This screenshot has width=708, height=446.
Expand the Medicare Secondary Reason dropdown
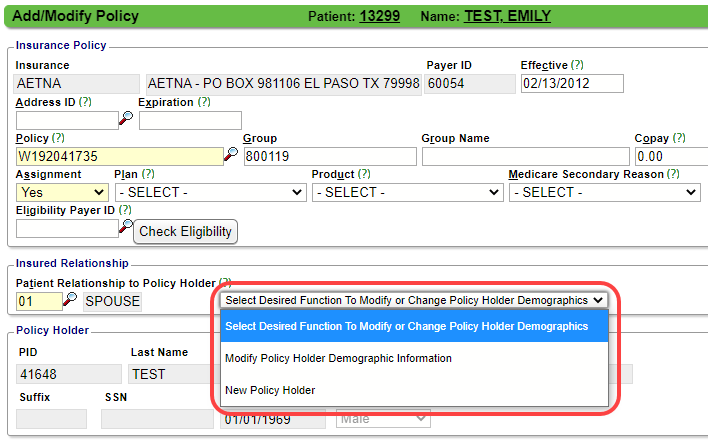(604, 192)
